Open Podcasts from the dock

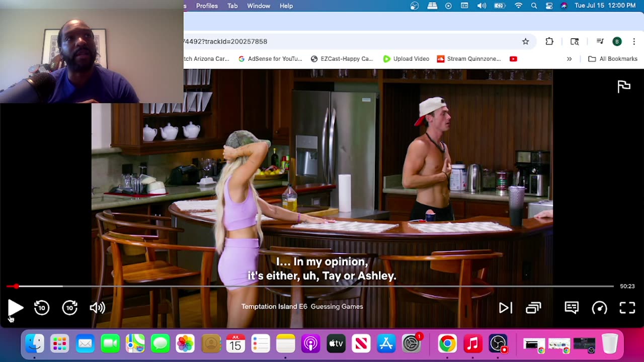[x=311, y=344]
